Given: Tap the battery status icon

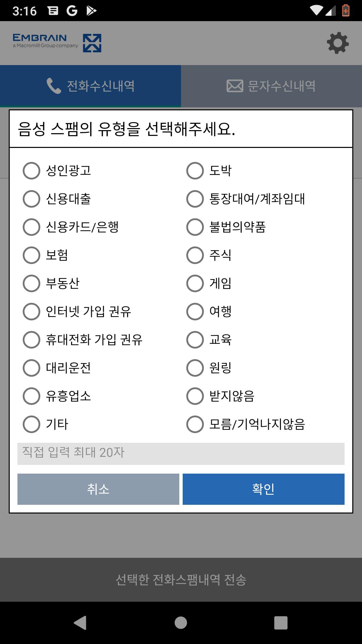Looking at the screenshot, I should click(x=346, y=10).
